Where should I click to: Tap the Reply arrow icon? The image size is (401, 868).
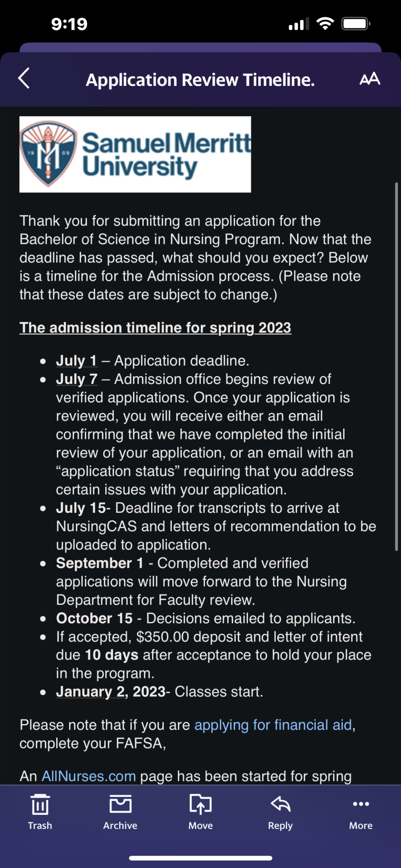[x=280, y=804]
